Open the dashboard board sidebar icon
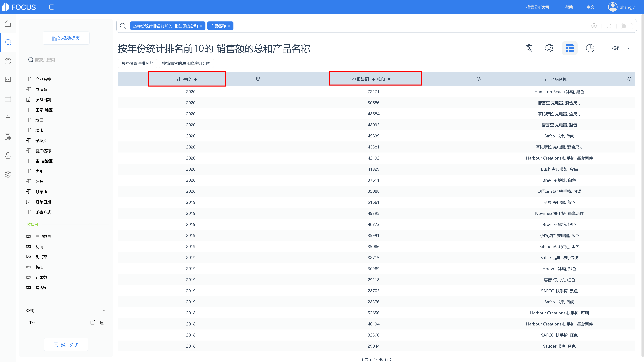Viewport: 644px width, 362px height. click(8, 80)
